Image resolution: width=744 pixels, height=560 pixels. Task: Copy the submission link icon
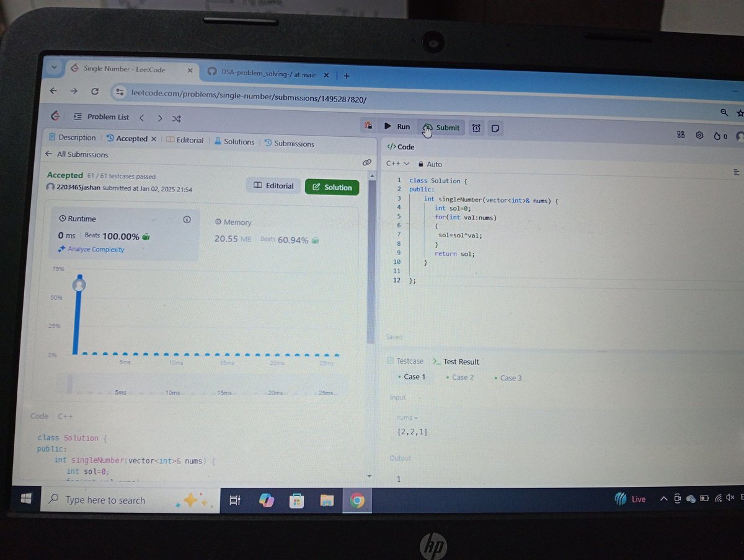pos(366,162)
